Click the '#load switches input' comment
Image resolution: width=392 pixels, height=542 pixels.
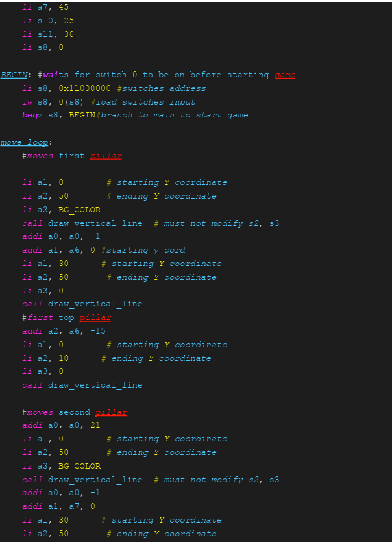coord(143,102)
